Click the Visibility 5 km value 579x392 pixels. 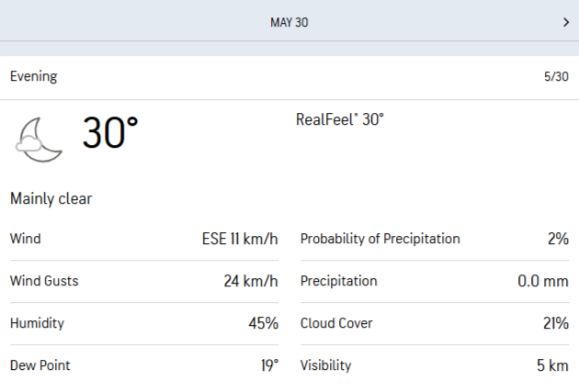552,365
